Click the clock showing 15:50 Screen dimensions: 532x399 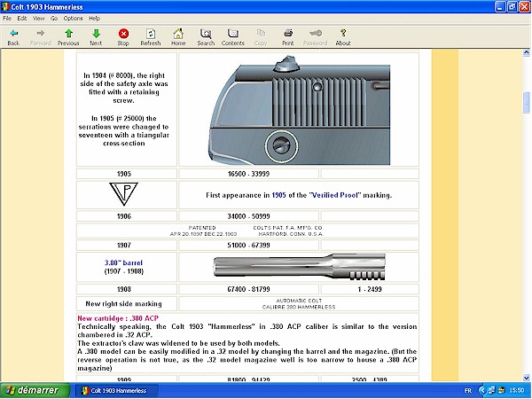[x=516, y=390]
